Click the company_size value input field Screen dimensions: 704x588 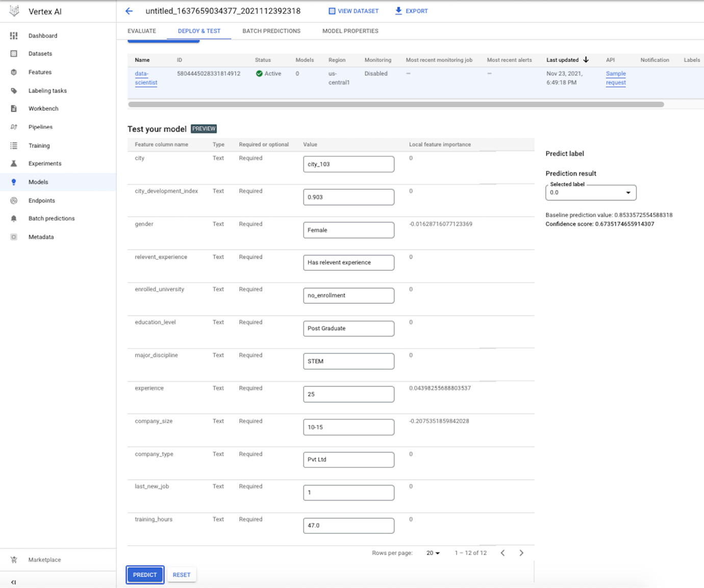348,427
